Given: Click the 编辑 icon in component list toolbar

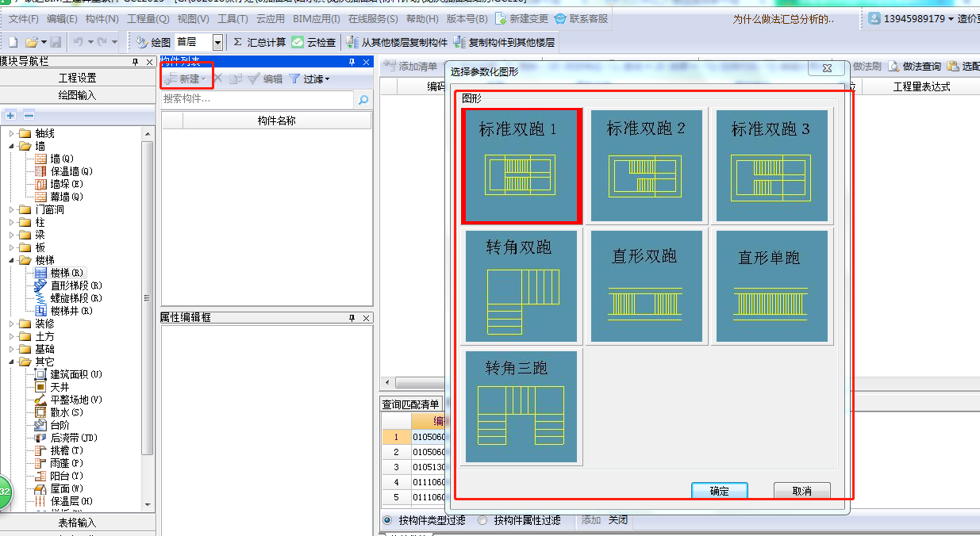Looking at the screenshot, I should [254, 78].
